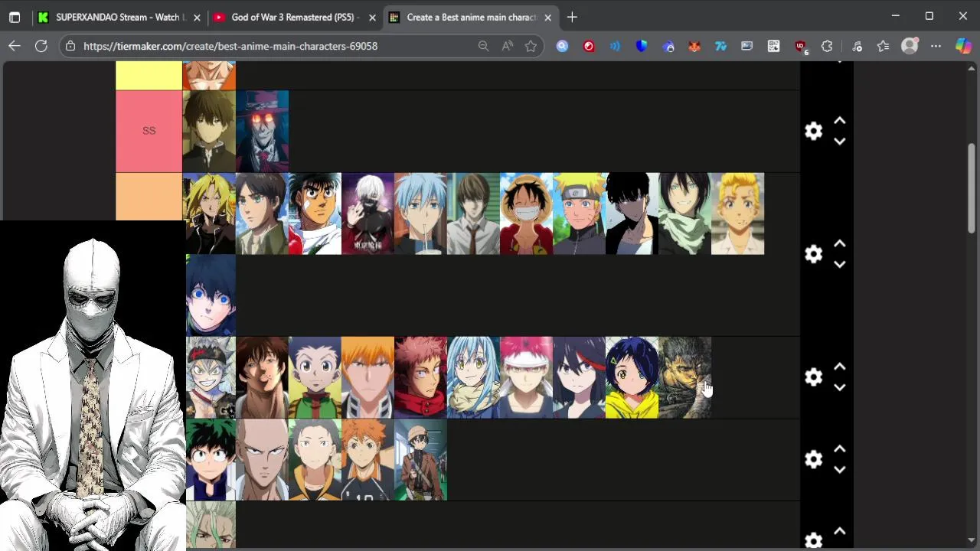Open the Tab actions menu button
This screenshot has width=980, height=551.
pyautogui.click(x=15, y=17)
